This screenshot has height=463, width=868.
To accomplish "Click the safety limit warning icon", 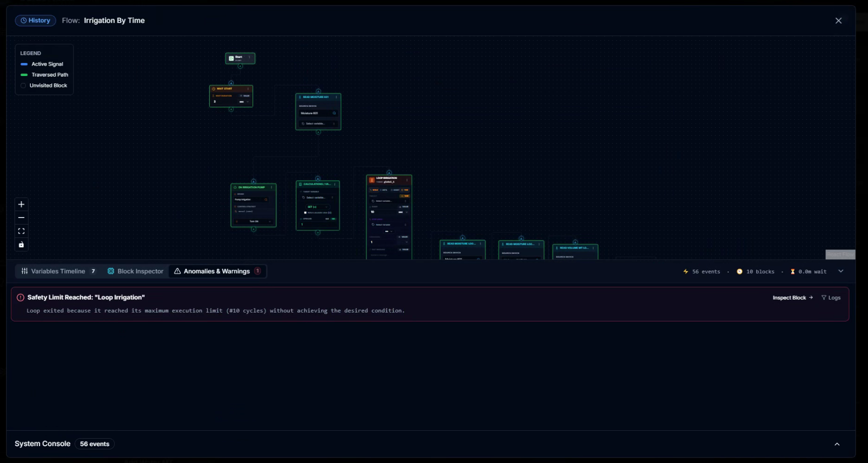I will (x=20, y=298).
